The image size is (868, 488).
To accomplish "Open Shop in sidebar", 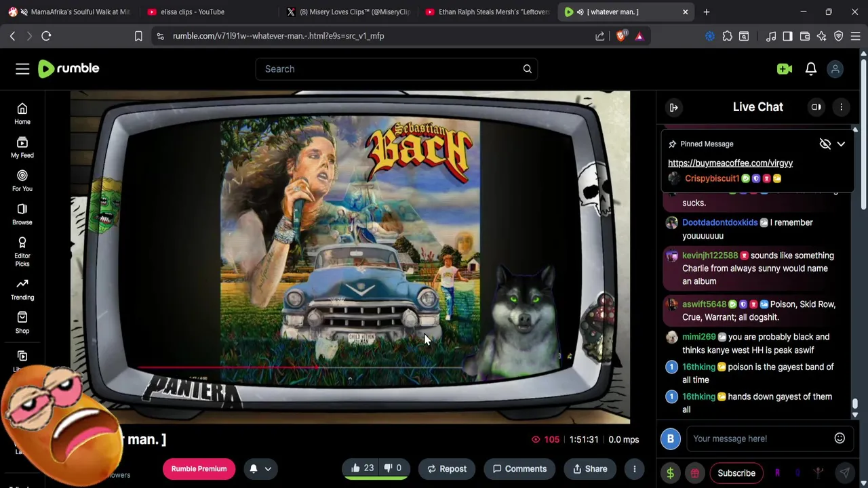I will click(22, 323).
